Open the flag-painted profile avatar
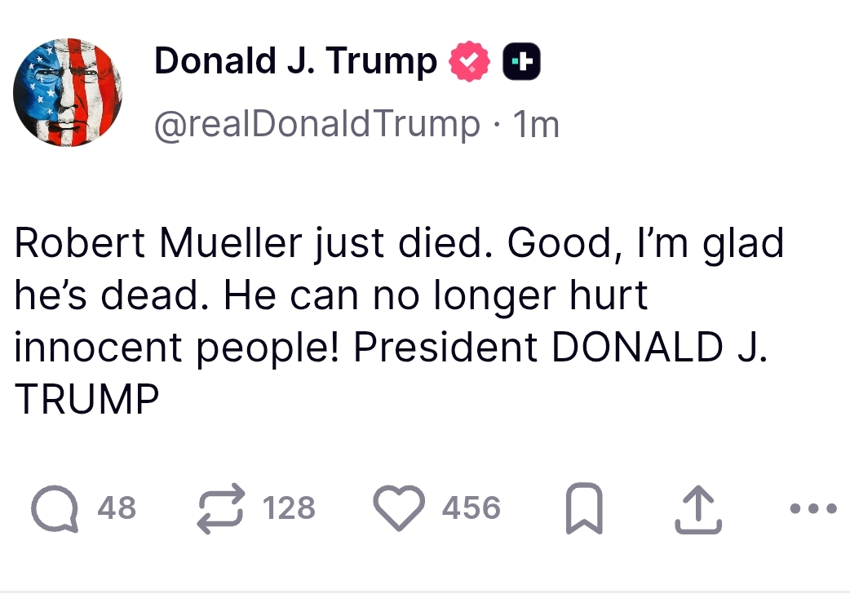850x616 pixels. click(x=68, y=92)
